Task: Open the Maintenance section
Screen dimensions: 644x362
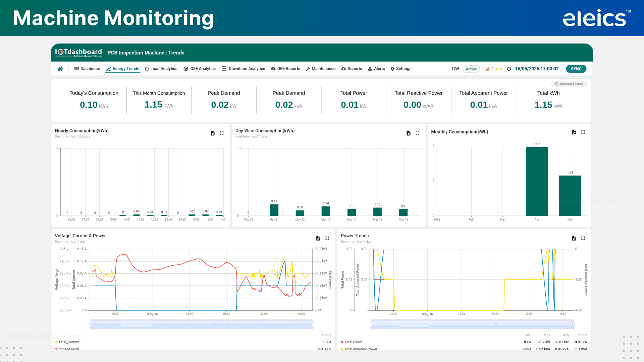Action: 321,69
